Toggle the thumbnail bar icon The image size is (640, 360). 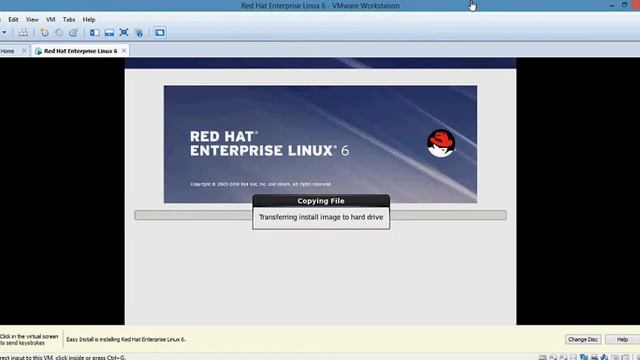(109, 33)
